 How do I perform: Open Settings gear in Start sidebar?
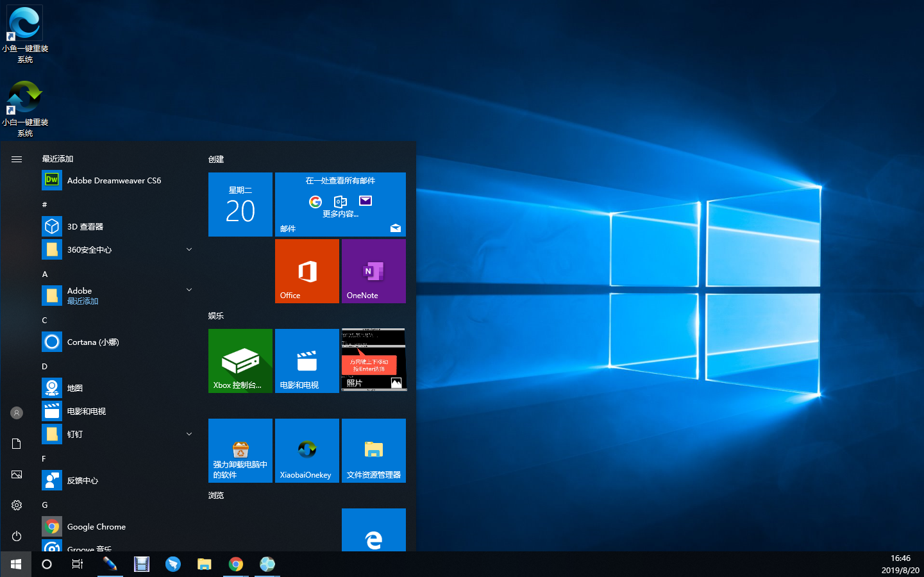click(17, 505)
